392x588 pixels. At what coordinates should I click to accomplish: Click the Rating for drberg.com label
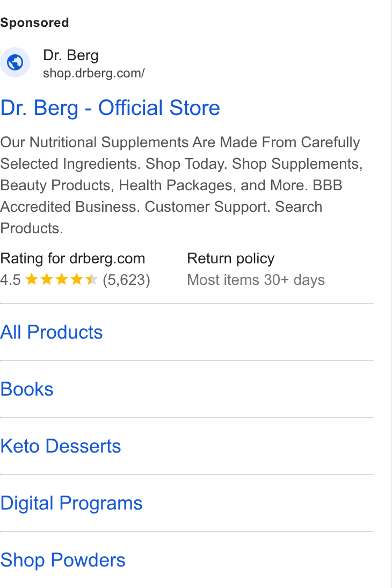click(x=72, y=259)
